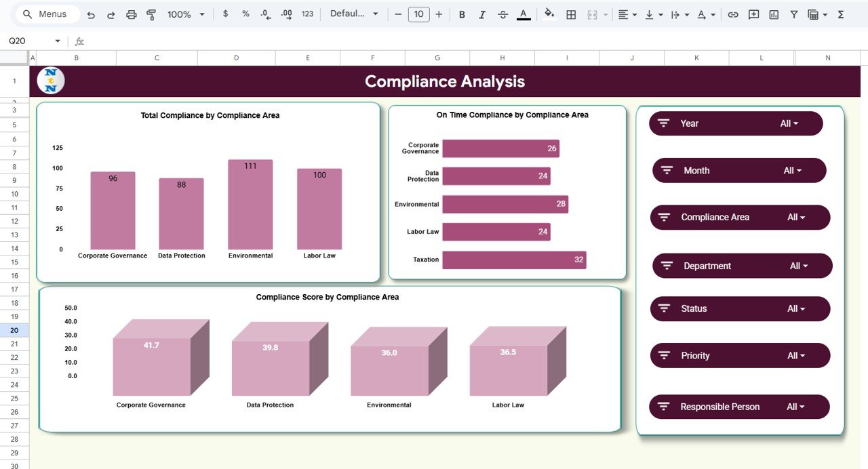Viewport: 868px width, 469px height.
Task: Open the Menus search box
Action: point(46,14)
